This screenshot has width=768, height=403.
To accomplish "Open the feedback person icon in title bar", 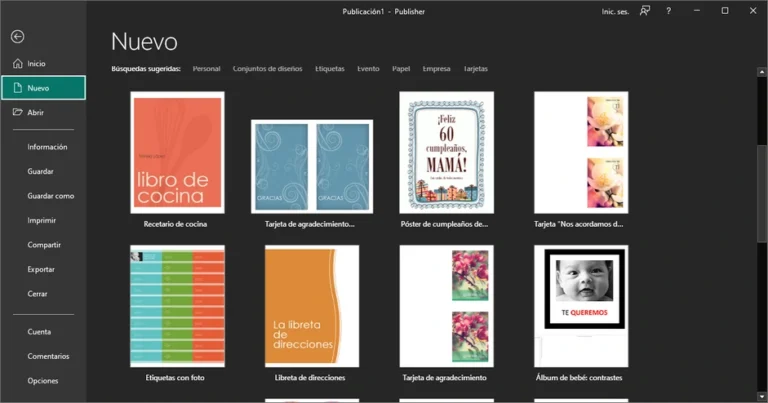I will pyautogui.click(x=645, y=10).
